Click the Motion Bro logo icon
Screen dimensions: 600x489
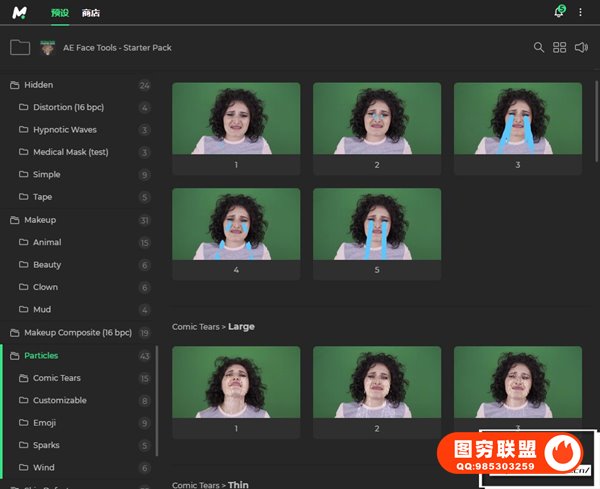click(19, 12)
